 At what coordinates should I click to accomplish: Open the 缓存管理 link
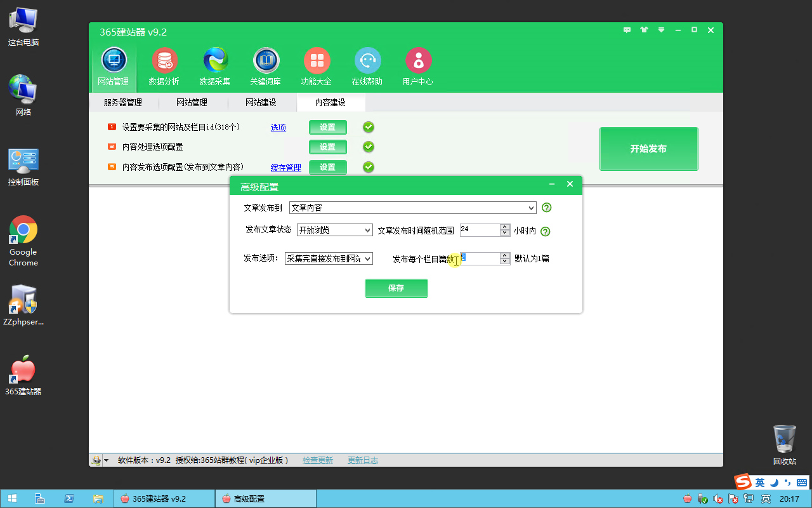tap(286, 168)
